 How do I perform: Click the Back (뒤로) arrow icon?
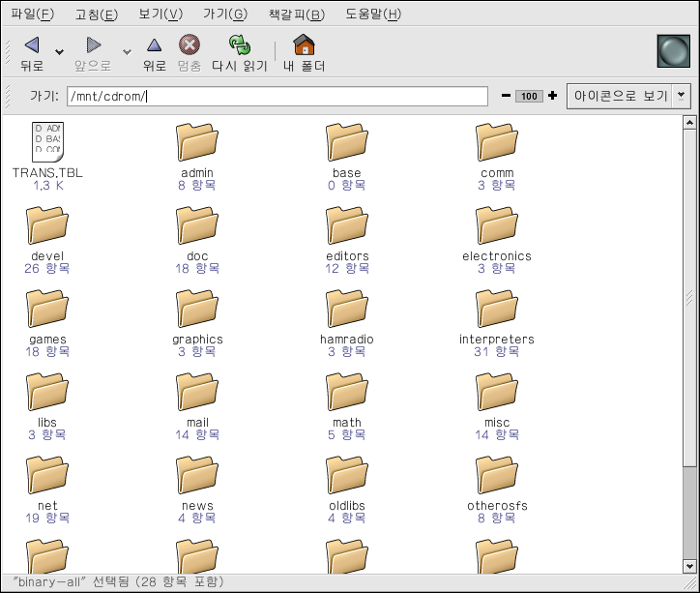click(32, 45)
